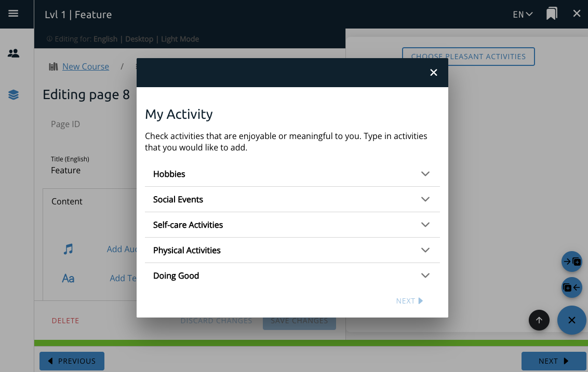This screenshot has width=588, height=372.
Task: Click the red Delete button
Action: tap(65, 321)
